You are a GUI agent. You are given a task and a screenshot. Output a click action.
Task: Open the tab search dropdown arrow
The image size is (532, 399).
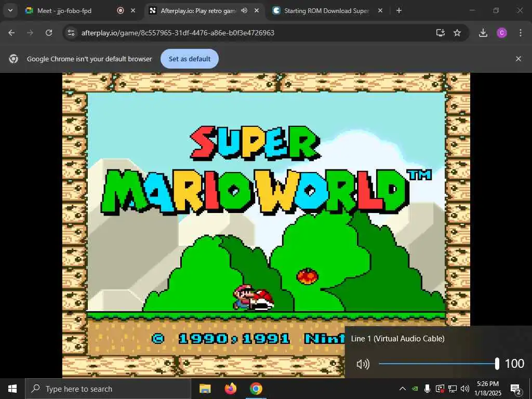[x=10, y=10]
